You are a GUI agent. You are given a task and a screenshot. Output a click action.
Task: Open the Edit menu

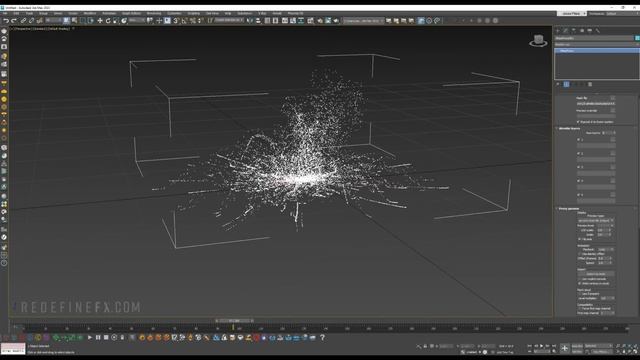pyautogui.click(x=16, y=13)
